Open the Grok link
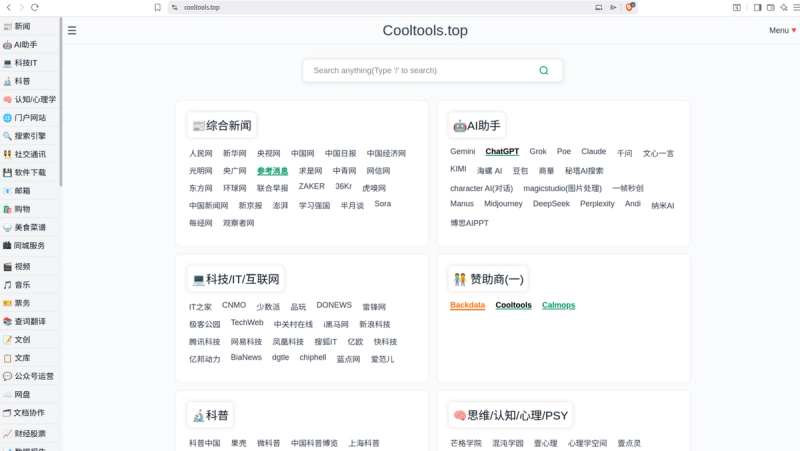 click(x=538, y=152)
